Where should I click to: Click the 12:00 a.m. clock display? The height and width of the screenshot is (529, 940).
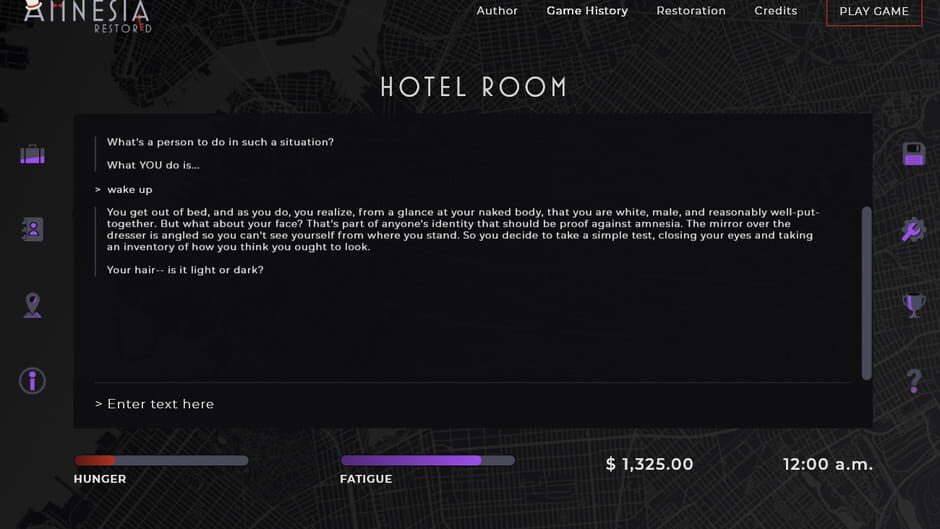point(828,464)
